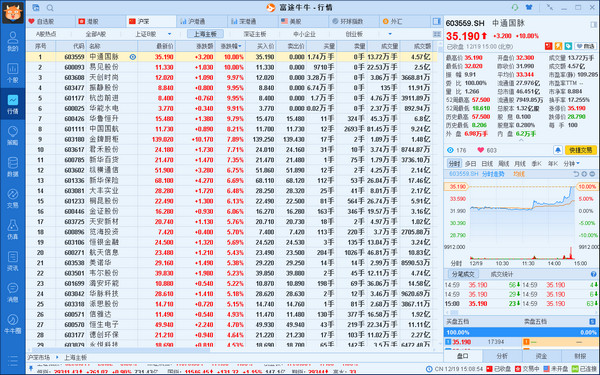
Task: Open the 分钟 interval dropdown
Action: tap(571, 163)
